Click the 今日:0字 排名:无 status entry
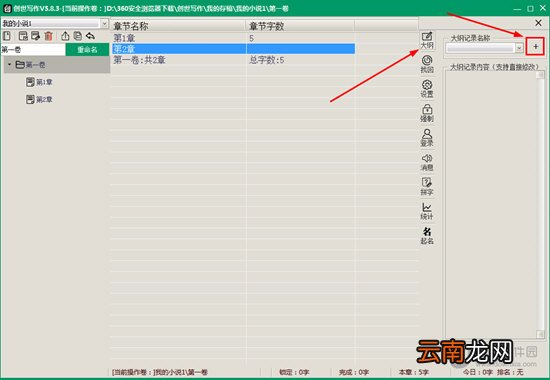Viewport: 550px width, 380px height. click(x=493, y=372)
